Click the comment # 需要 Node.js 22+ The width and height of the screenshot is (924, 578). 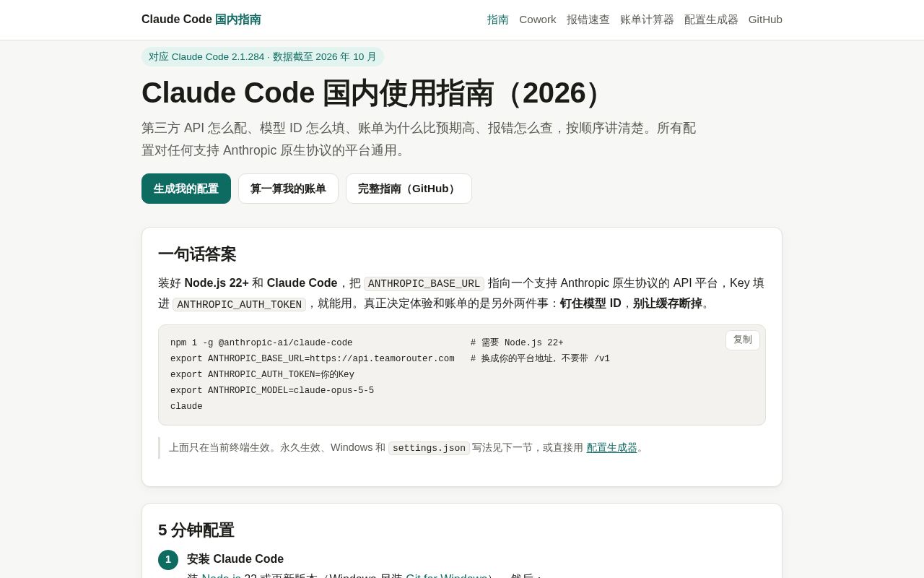tap(517, 343)
